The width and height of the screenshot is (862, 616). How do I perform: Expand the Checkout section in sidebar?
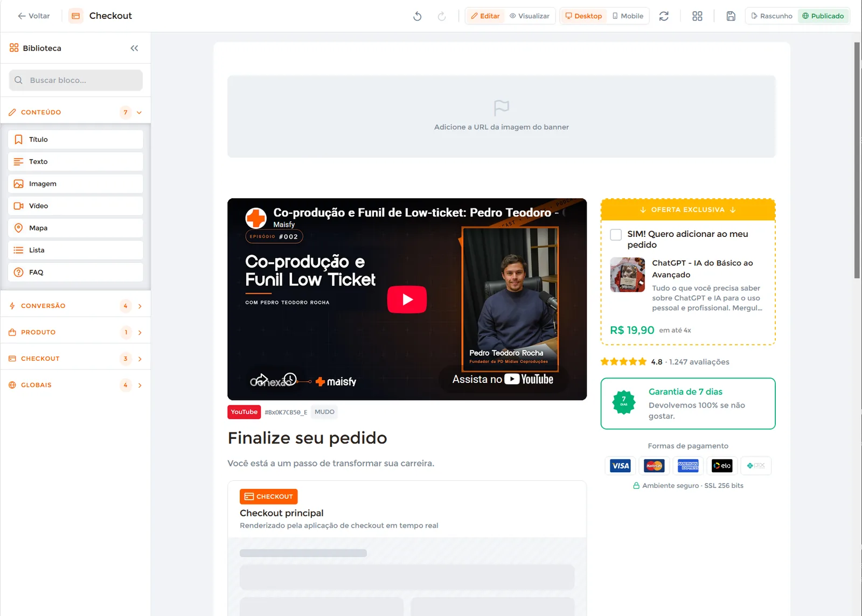coord(75,359)
